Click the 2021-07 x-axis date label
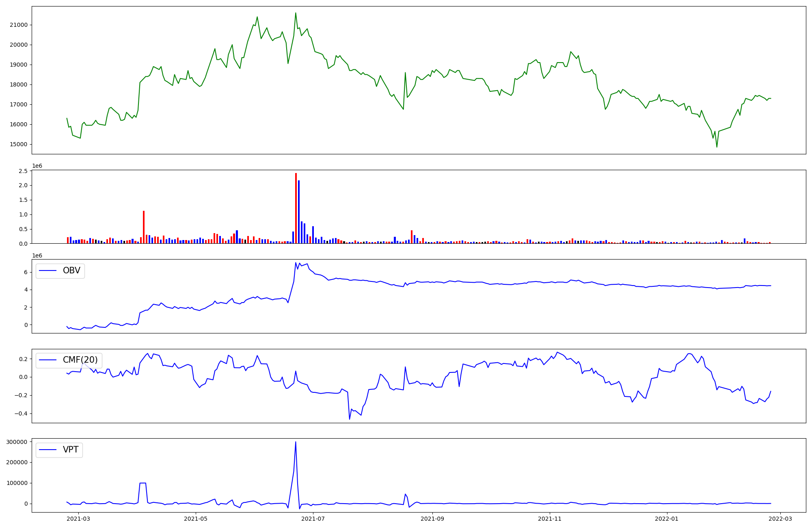Image resolution: width=812 pixels, height=528 pixels. pyautogui.click(x=313, y=519)
